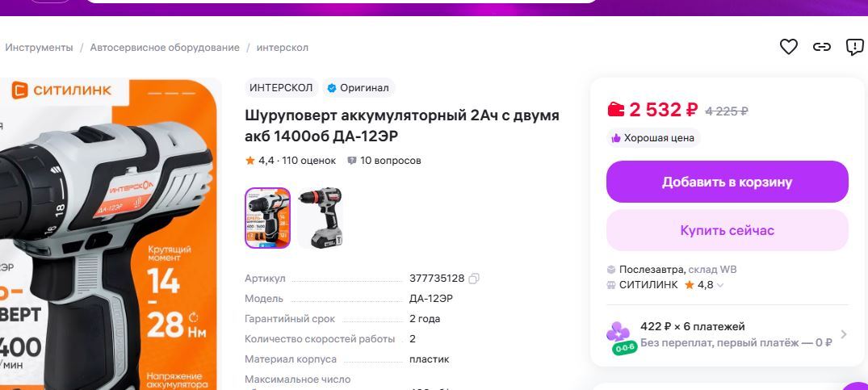Open 10 вопросов question icon
Viewport: 868px width, 390px height.
(351, 161)
